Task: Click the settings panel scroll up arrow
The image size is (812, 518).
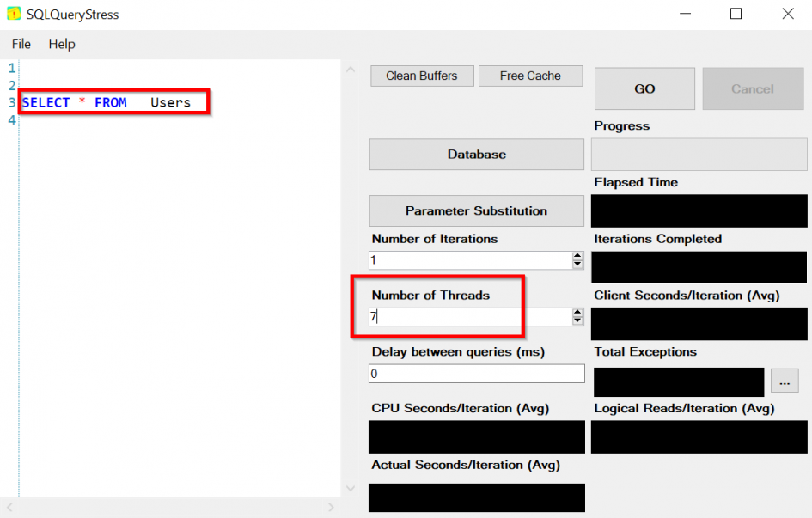Action: [350, 70]
